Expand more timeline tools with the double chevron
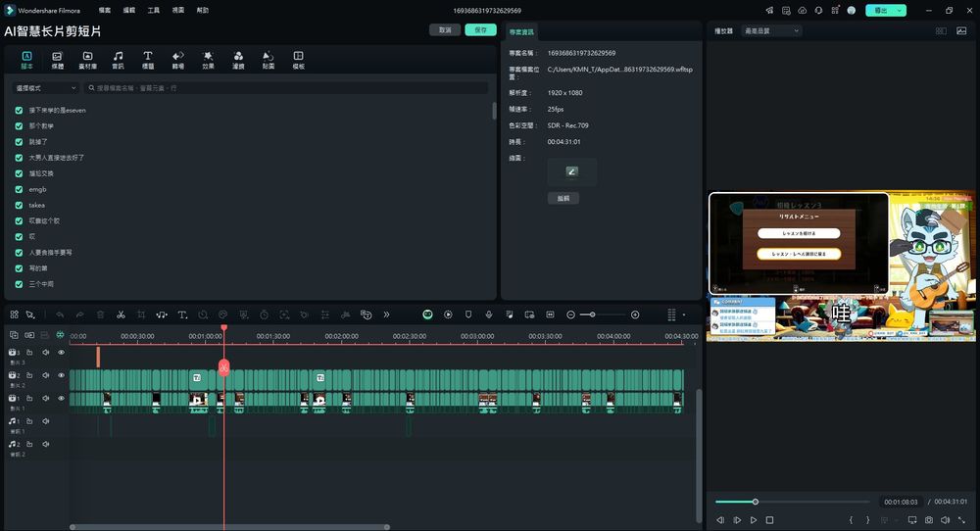Viewport: 980px width, 531px height. tap(386, 314)
